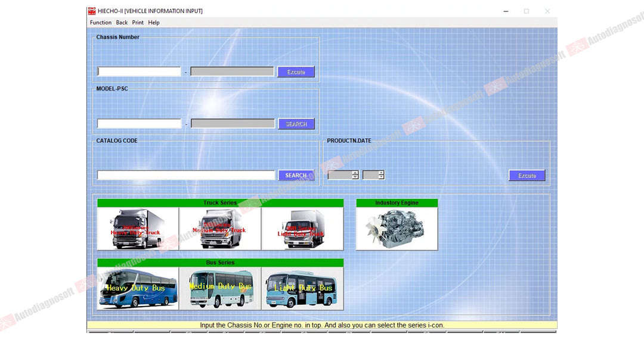Click the Bus Series green header
Image resolution: width=644 pixels, height=340 pixels.
[x=220, y=263]
